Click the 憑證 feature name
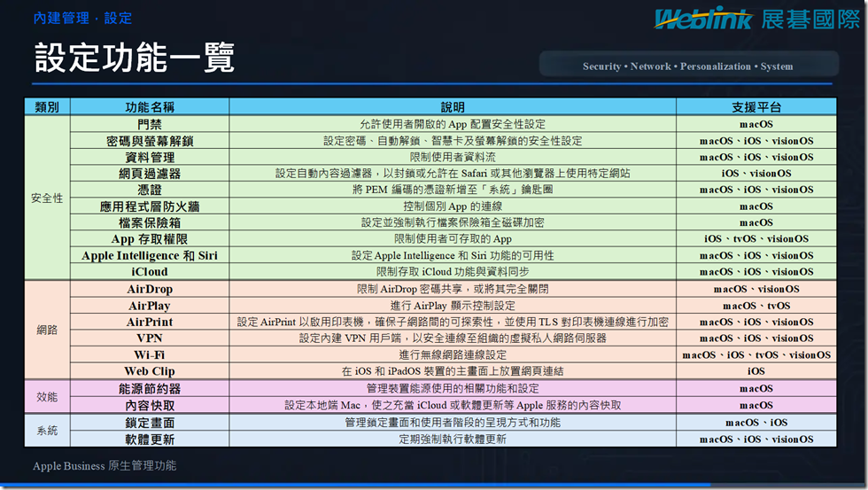This screenshot has width=868, height=490. coord(150,190)
